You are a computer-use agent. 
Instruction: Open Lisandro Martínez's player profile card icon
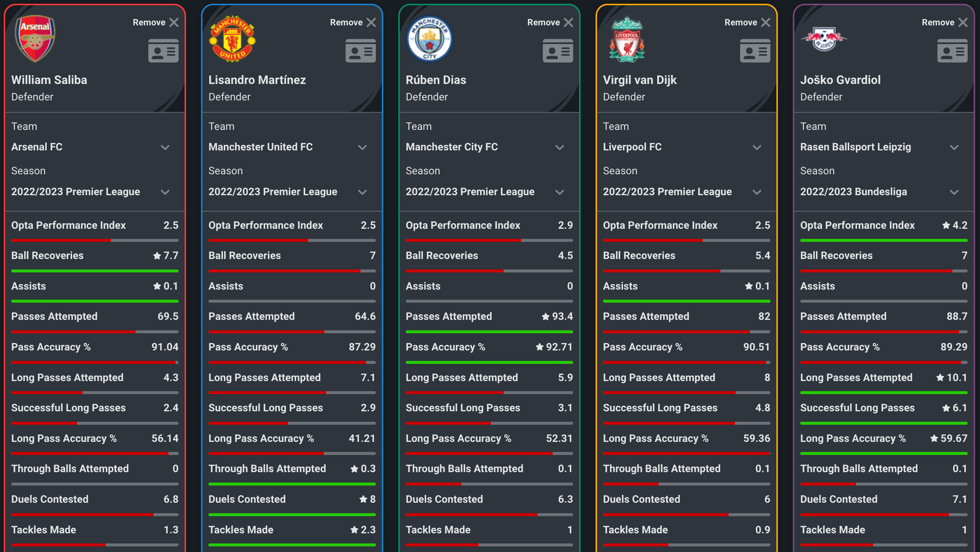[x=360, y=50]
